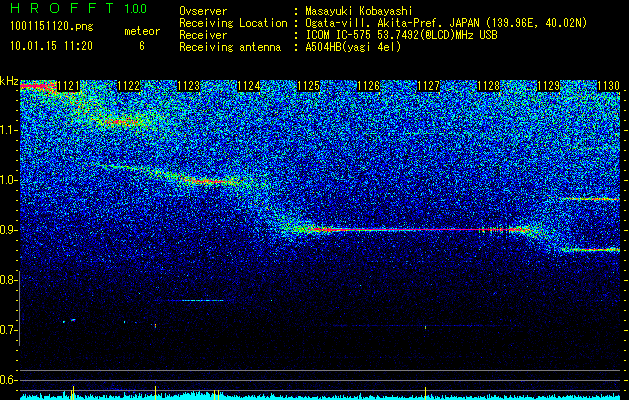Select the 1124 time label
This screenshot has width=629, height=400.
[248, 86]
